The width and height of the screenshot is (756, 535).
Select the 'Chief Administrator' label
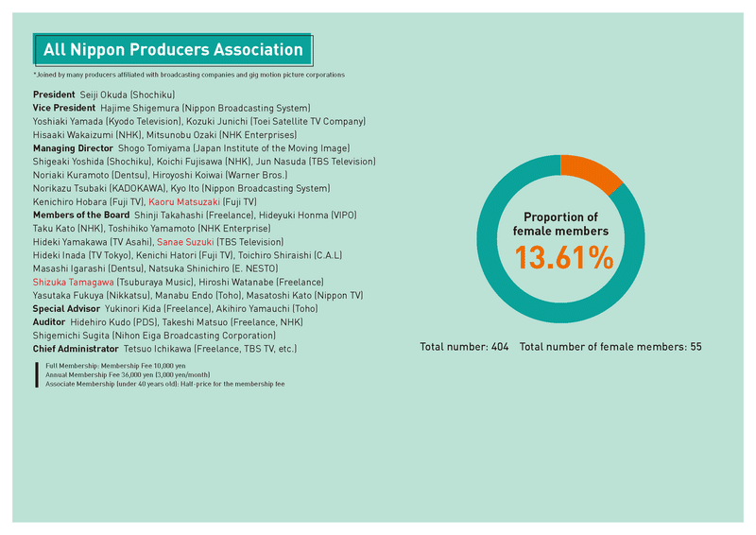(x=76, y=349)
